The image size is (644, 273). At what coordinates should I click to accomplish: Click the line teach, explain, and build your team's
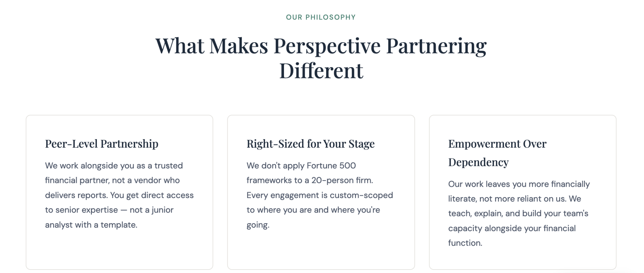[518, 213]
